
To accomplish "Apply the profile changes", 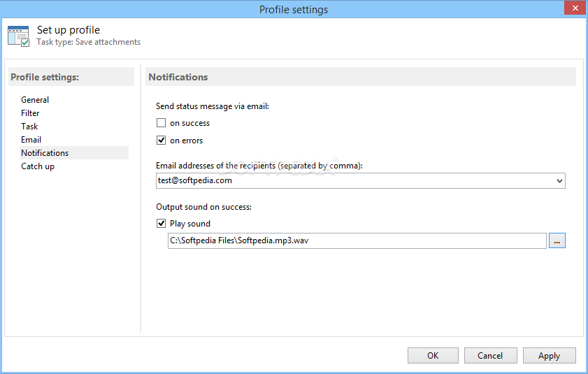I will [549, 355].
